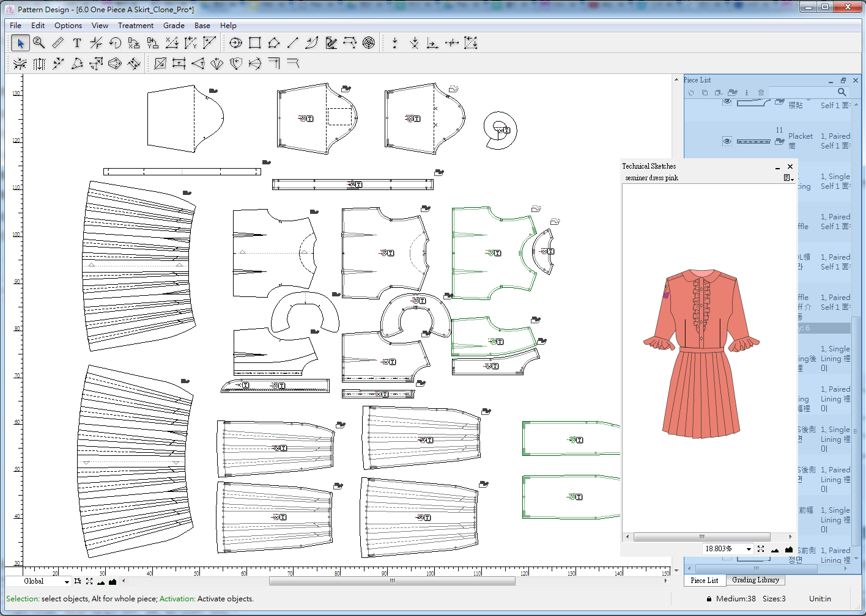
Task: Hide the Placket piece using eye icon
Action: (x=727, y=141)
